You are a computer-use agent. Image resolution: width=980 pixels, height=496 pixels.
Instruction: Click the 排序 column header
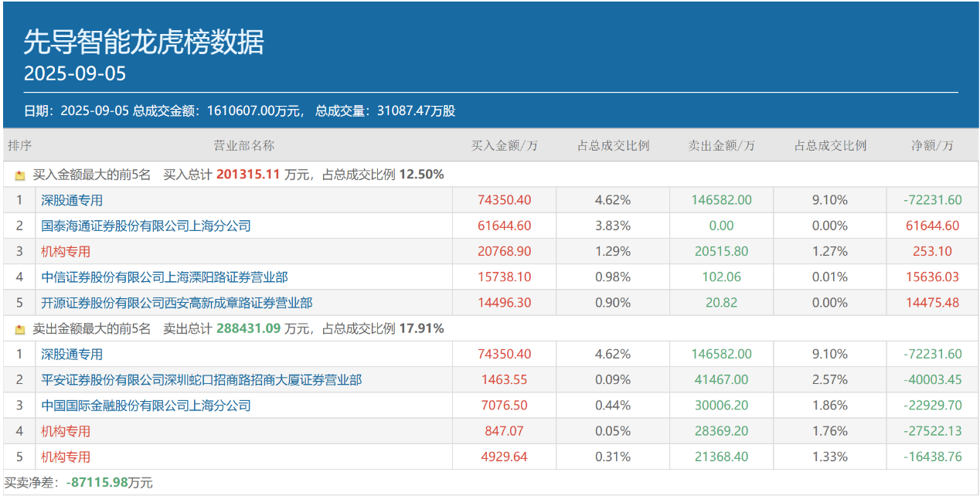click(19, 145)
